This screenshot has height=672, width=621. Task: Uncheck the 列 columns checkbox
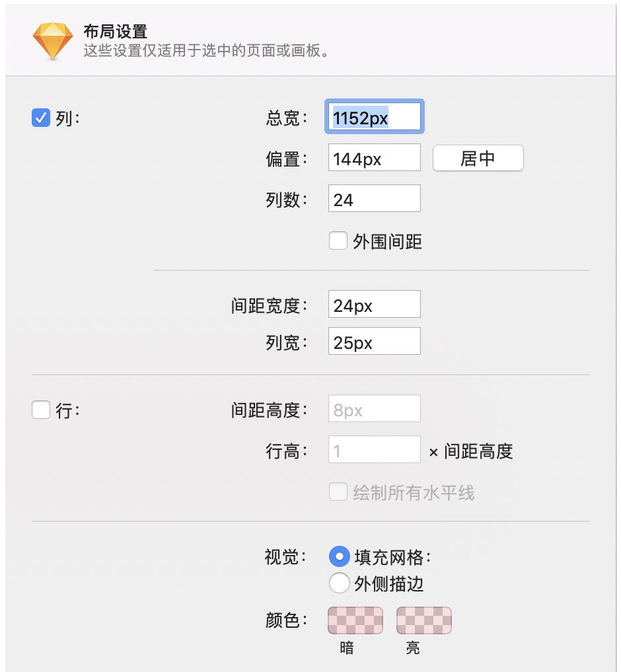pos(41,118)
